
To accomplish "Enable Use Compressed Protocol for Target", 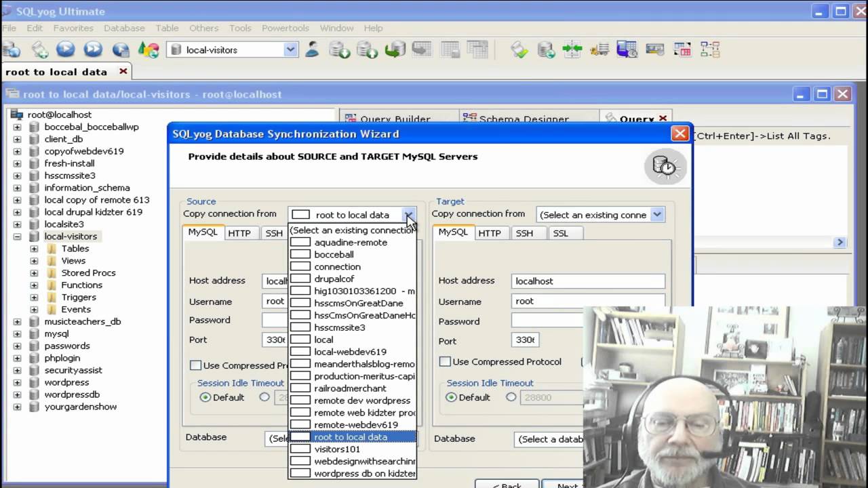I will coord(445,362).
